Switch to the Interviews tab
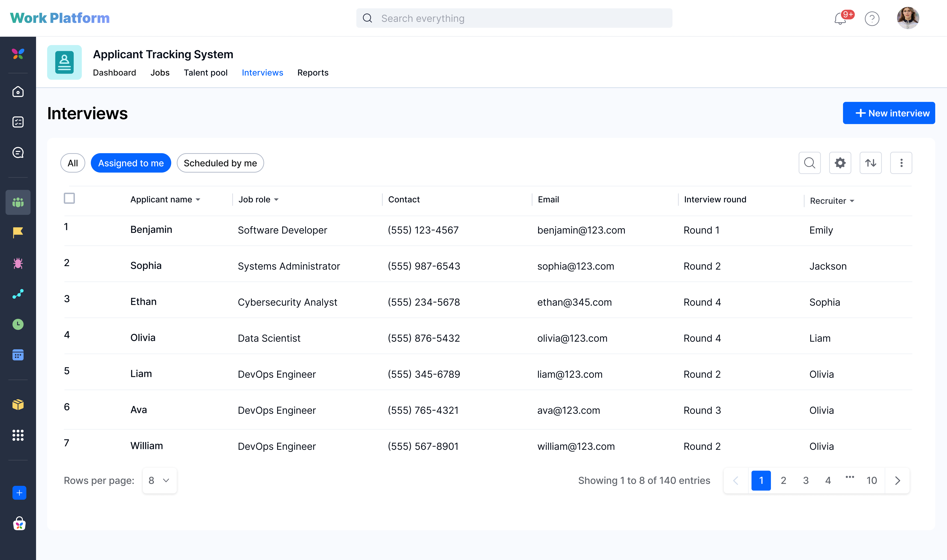 pos(262,72)
